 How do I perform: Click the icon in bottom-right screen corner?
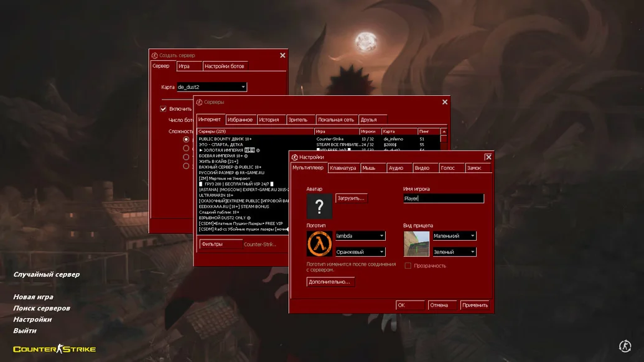625,346
